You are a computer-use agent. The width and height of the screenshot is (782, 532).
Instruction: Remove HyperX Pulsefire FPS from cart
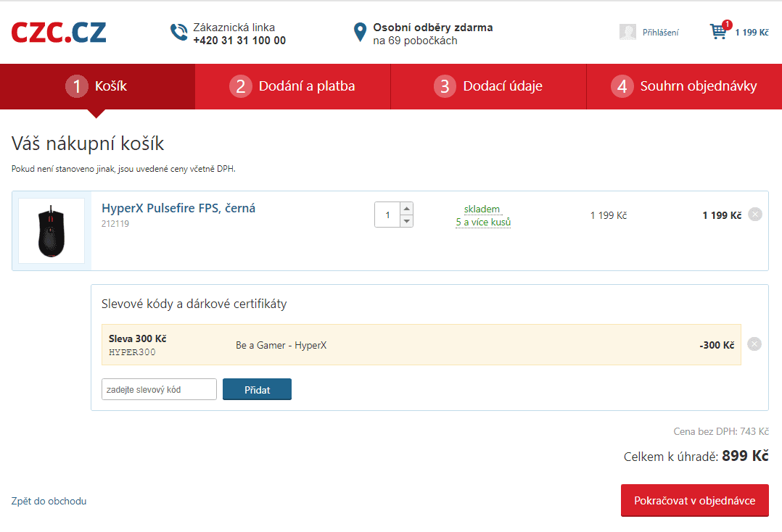click(755, 215)
